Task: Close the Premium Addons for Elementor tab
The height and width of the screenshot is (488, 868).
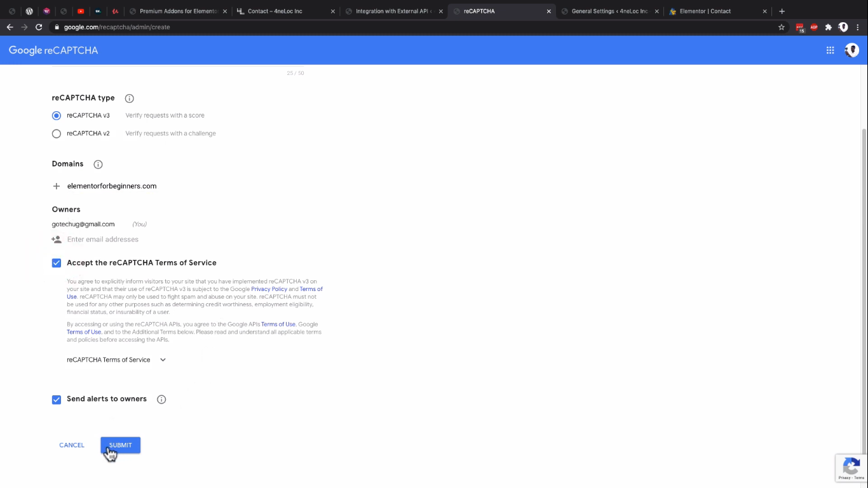Action: click(x=225, y=11)
